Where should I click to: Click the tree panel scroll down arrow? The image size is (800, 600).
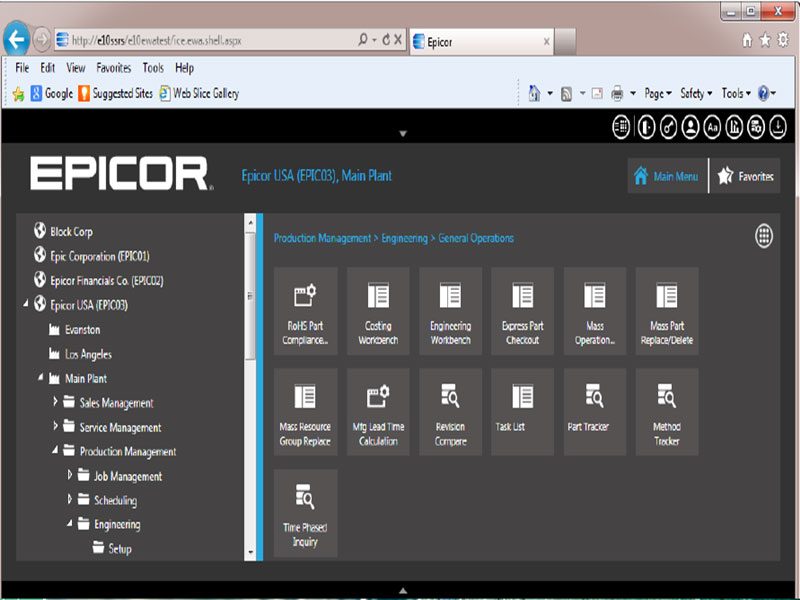click(x=250, y=552)
